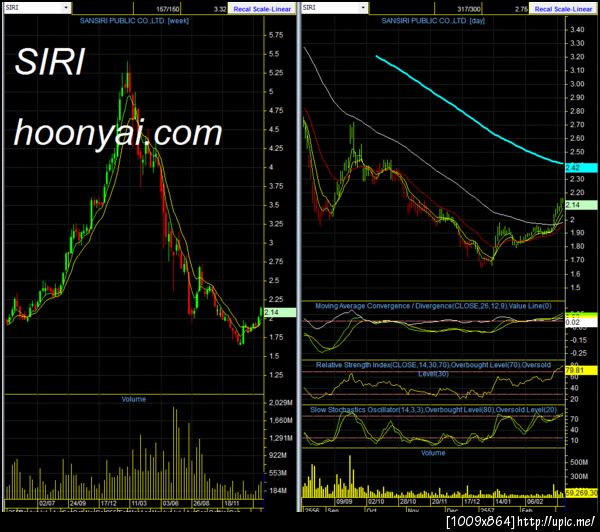Click the 02/07 date on weekly axis
This screenshot has height=532, width=600.
[x=47, y=503]
